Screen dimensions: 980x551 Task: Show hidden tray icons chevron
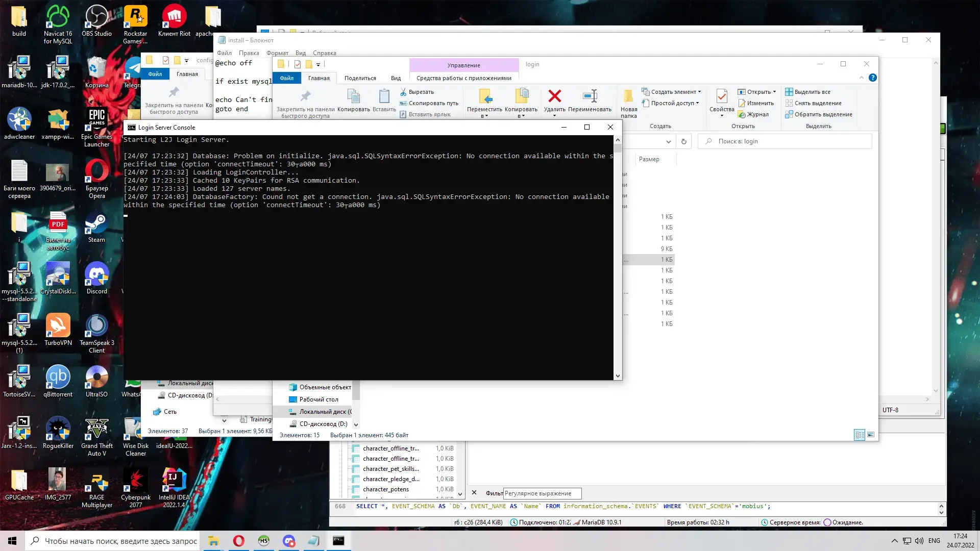(x=894, y=541)
